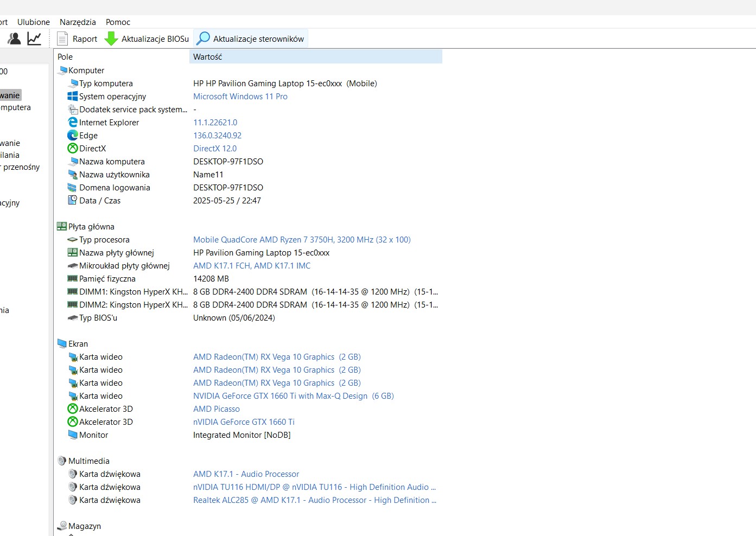Click the Internet Explorer icon
The height and width of the screenshot is (536, 756).
[73, 123]
